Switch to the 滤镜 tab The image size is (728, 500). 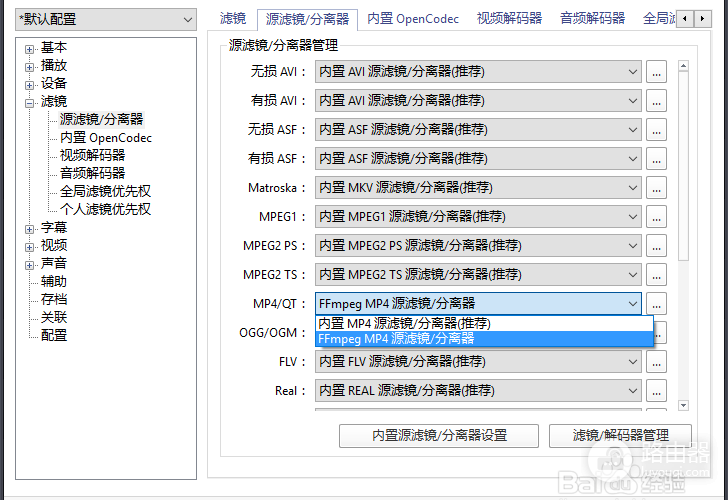click(233, 19)
